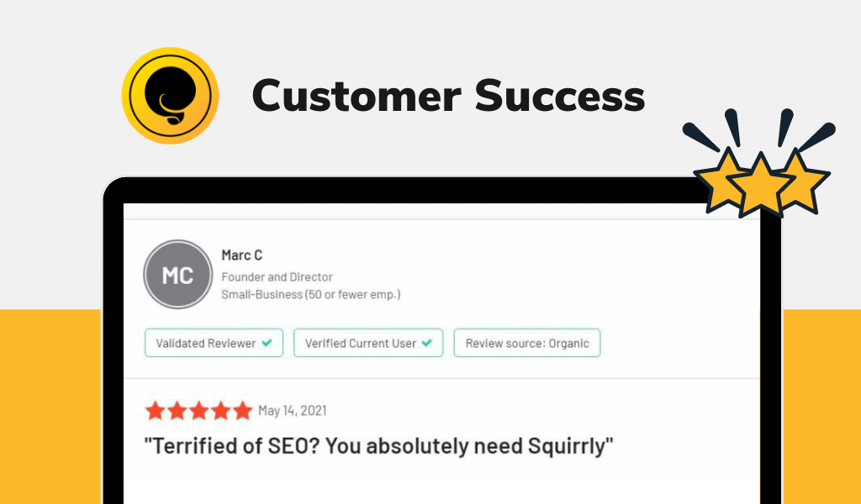
Task: Select the Review source: Organic badge
Action: click(x=527, y=343)
